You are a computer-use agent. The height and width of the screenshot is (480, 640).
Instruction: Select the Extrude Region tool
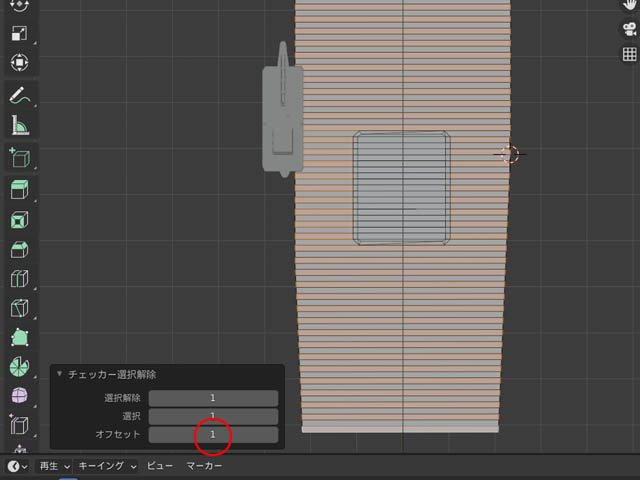(x=19, y=189)
